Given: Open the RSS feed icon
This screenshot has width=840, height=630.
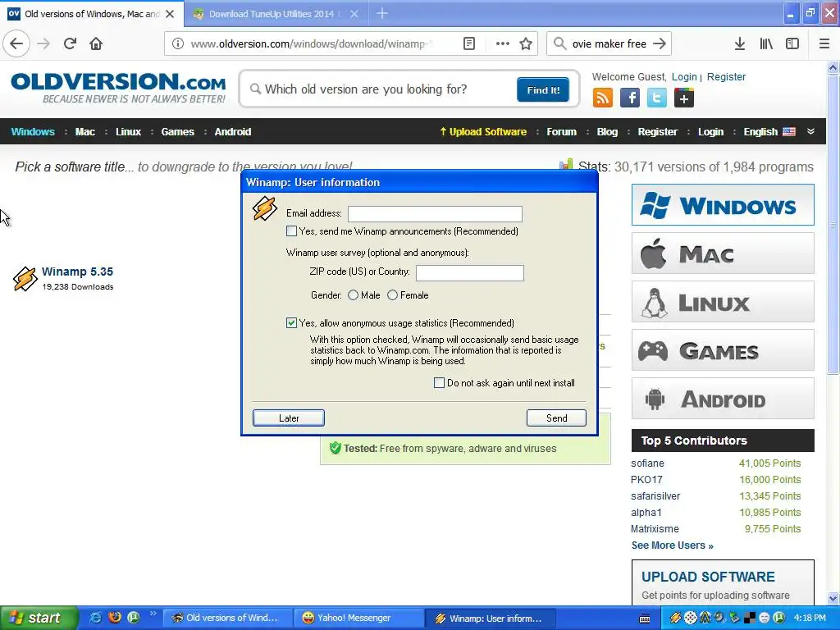Looking at the screenshot, I should click(x=603, y=98).
